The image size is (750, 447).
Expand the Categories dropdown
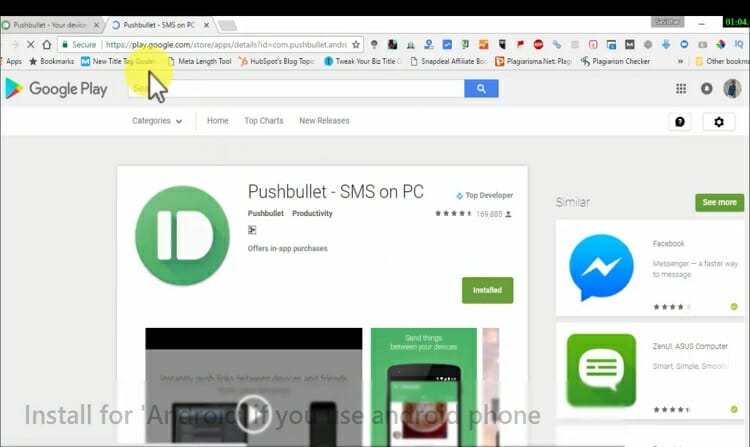157,121
